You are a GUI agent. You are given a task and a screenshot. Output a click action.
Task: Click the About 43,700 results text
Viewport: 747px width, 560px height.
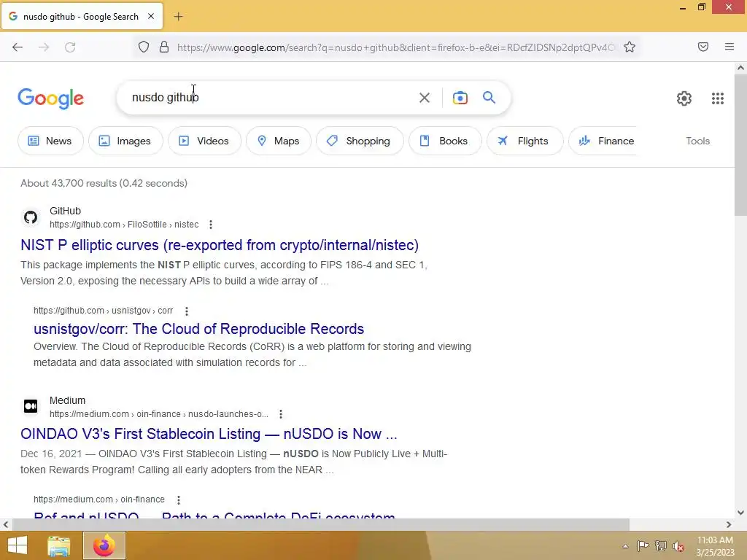(x=104, y=183)
